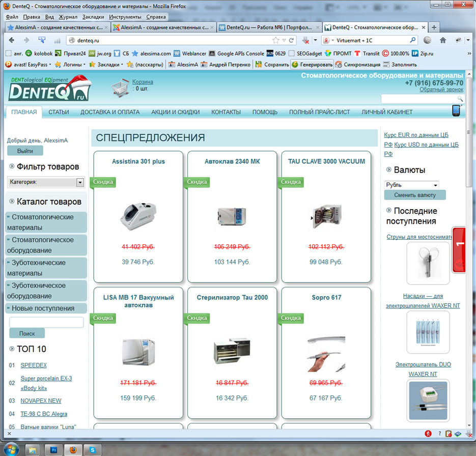The image size is (476, 456).
Task: Click the mobile phone icon in navigation bar
Action: [456, 110]
